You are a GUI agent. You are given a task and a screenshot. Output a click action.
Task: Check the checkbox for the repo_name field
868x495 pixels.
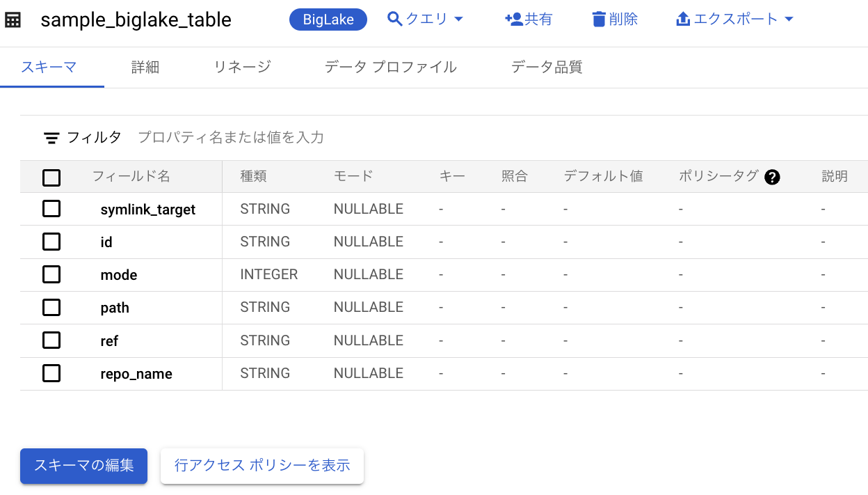click(x=51, y=373)
